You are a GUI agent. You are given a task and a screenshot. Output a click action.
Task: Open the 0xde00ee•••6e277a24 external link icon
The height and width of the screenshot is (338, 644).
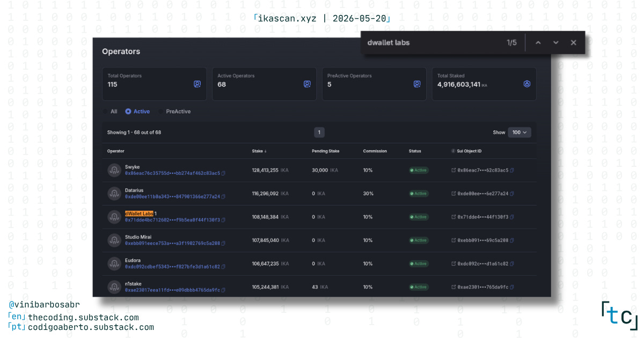click(x=453, y=194)
